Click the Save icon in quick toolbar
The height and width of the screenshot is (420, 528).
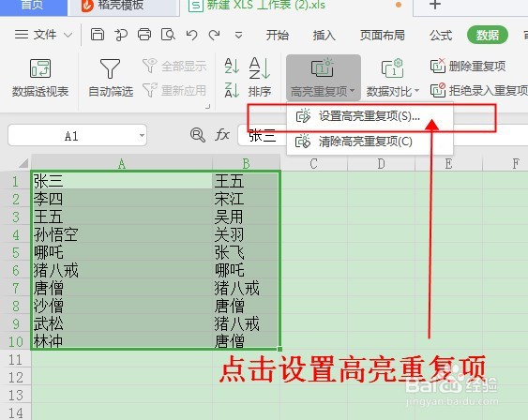[x=98, y=35]
